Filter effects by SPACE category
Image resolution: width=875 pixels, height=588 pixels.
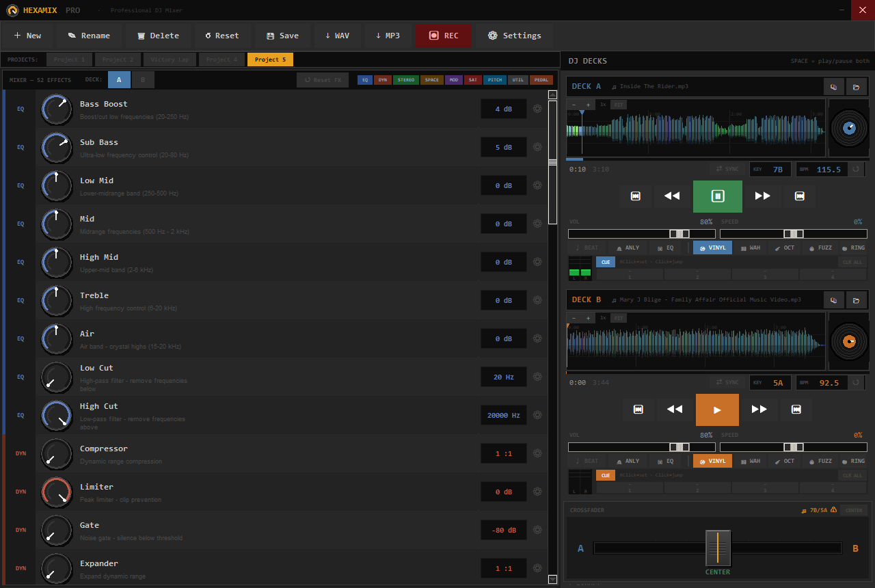[432, 80]
